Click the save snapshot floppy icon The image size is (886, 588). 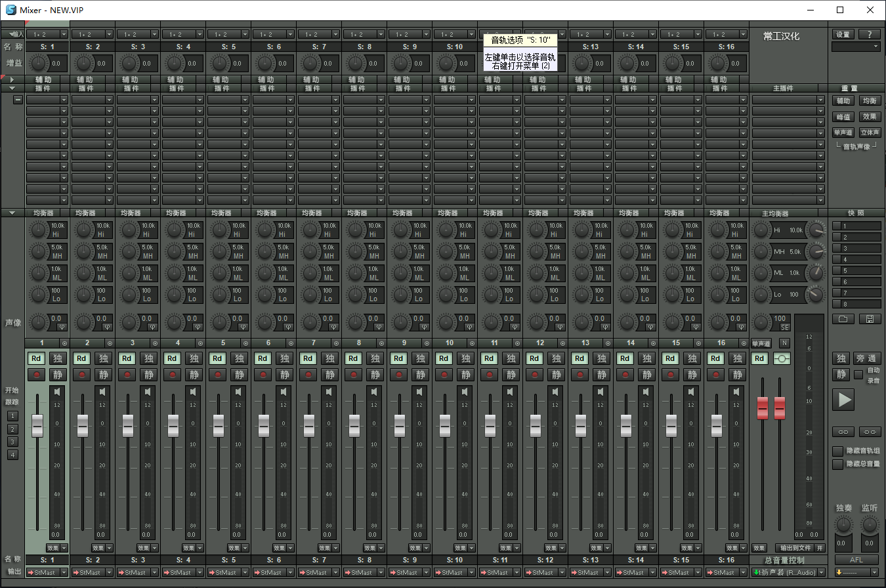[870, 319]
